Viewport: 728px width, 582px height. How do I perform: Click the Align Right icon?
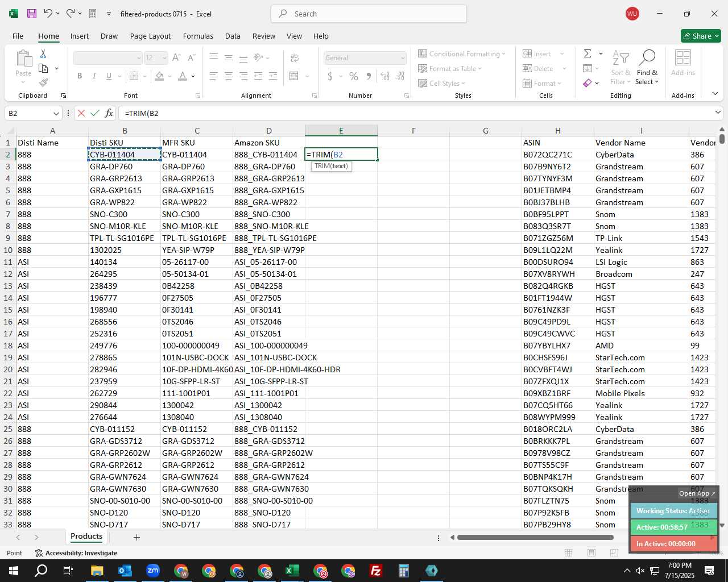(x=243, y=76)
